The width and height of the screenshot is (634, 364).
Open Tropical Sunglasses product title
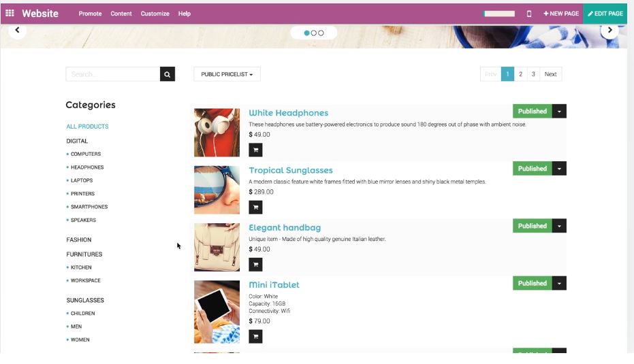291,170
